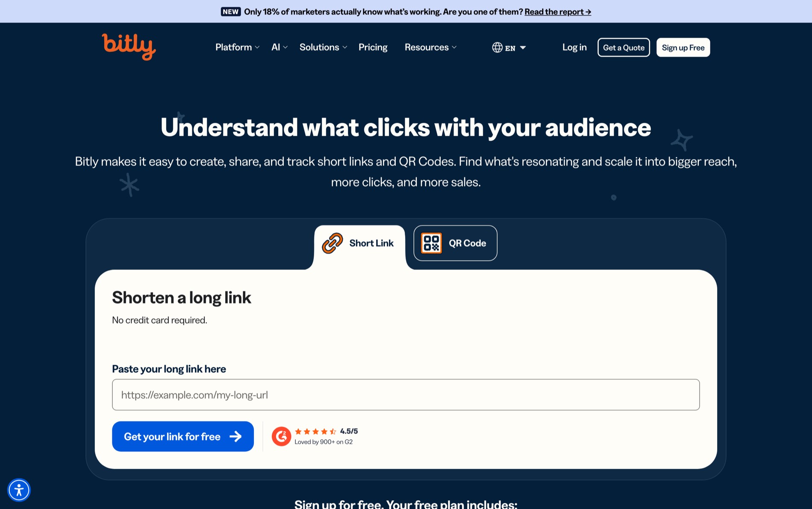Open the EN language selector arrow
The width and height of the screenshot is (812, 509).
523,47
